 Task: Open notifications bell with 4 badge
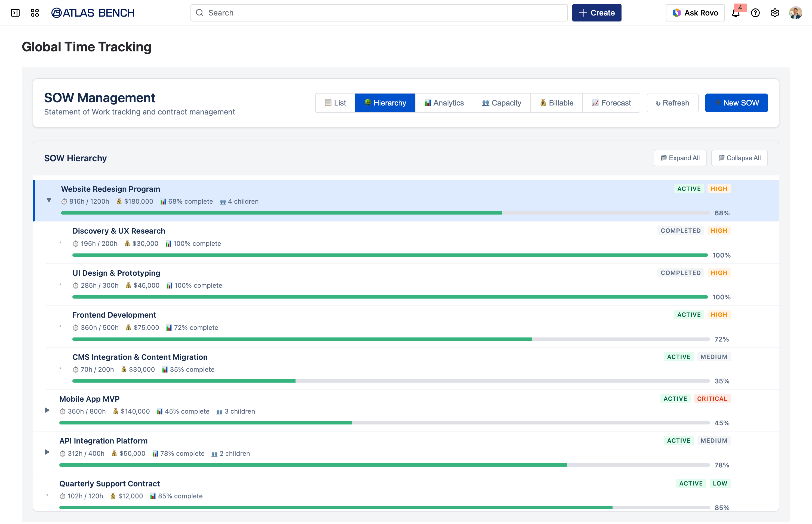click(x=736, y=13)
